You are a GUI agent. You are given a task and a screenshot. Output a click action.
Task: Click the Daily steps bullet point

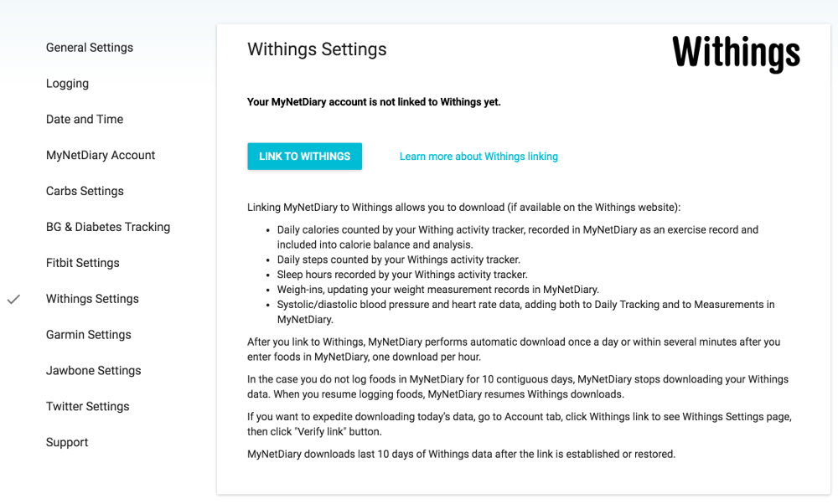point(399,260)
